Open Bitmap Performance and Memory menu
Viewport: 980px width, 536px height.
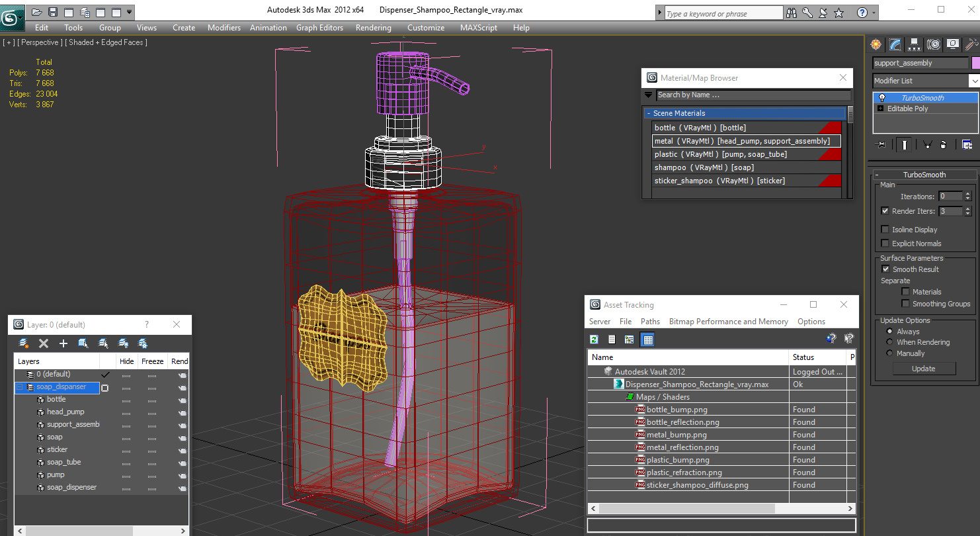729,322
